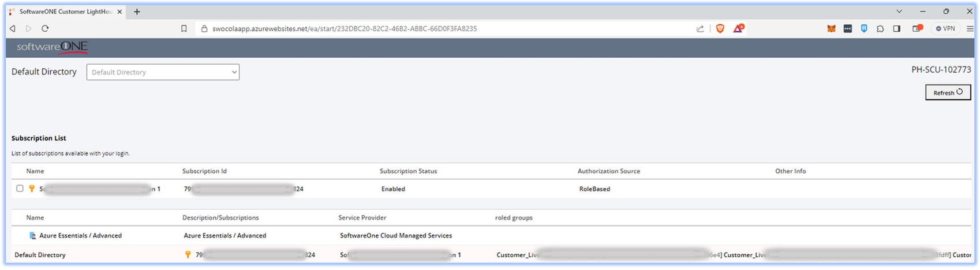The height and width of the screenshot is (270, 980).
Task: Toggle the browser sidebar panel icon
Action: coord(897,28)
